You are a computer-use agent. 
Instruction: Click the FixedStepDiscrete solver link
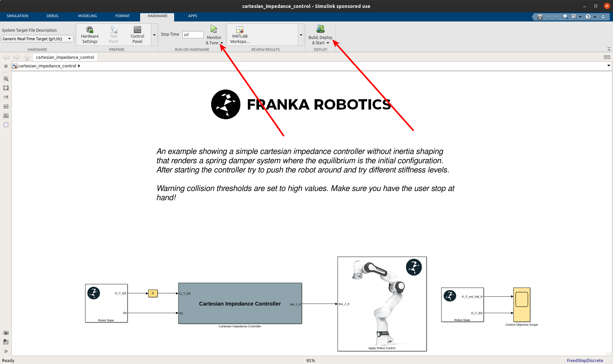585,360
